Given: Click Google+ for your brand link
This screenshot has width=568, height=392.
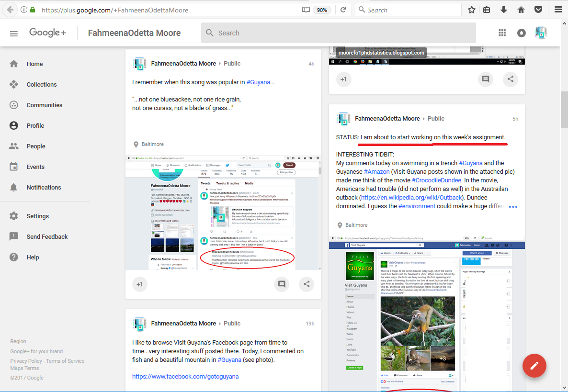Looking at the screenshot, I should [36, 351].
